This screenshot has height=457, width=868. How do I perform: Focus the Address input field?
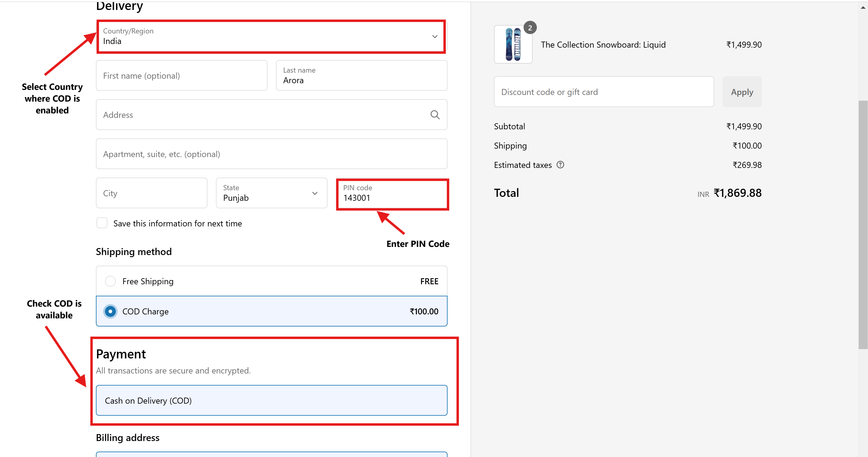click(263, 115)
